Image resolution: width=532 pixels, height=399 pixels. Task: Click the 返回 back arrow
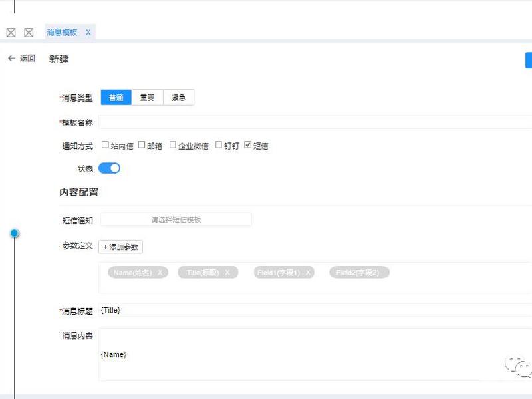(11, 59)
